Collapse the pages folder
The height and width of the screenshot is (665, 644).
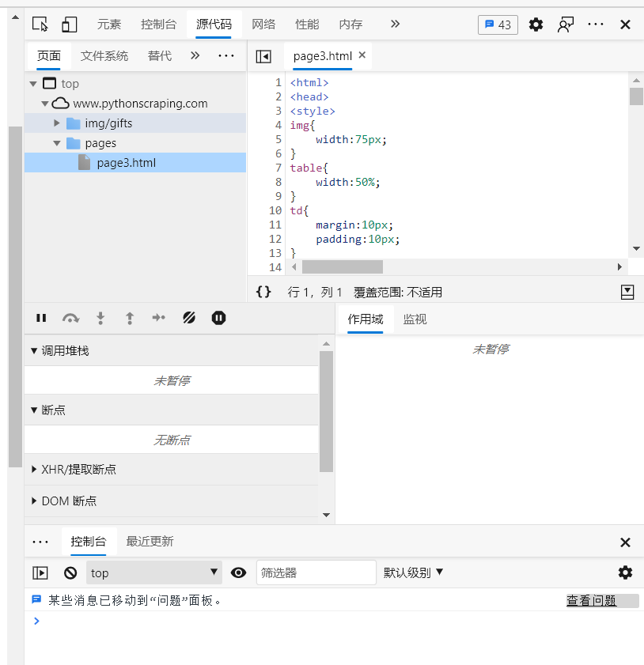point(57,143)
